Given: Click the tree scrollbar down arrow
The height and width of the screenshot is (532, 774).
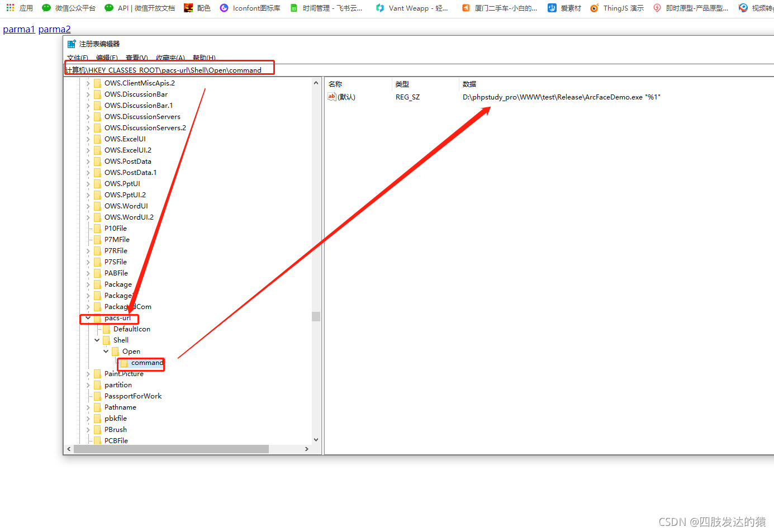Looking at the screenshot, I should (316, 440).
